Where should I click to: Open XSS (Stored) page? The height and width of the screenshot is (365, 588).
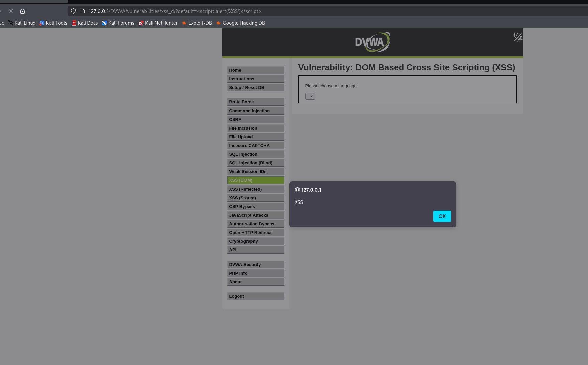[x=256, y=198]
